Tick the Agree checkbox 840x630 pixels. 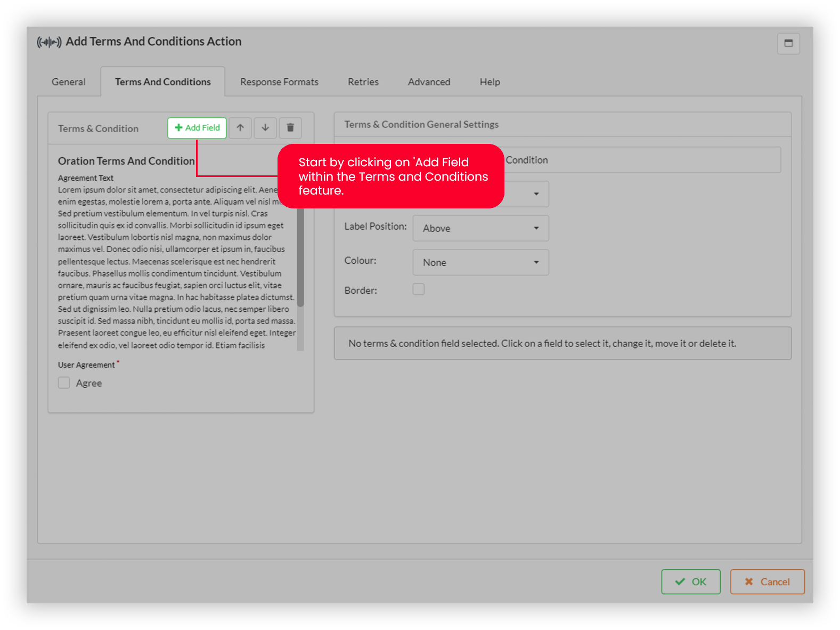pyautogui.click(x=64, y=383)
